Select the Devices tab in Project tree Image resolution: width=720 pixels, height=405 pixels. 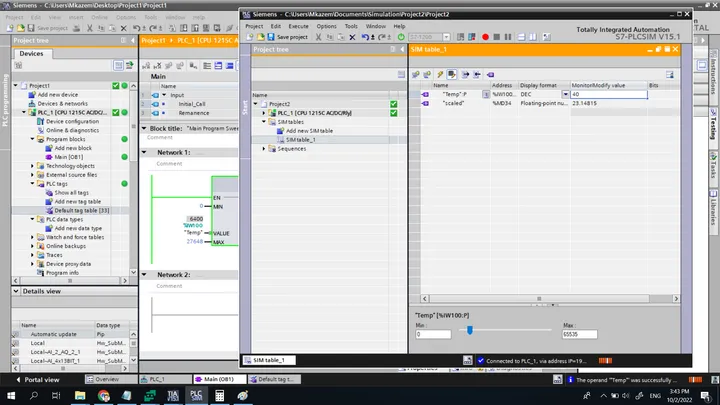click(31, 54)
